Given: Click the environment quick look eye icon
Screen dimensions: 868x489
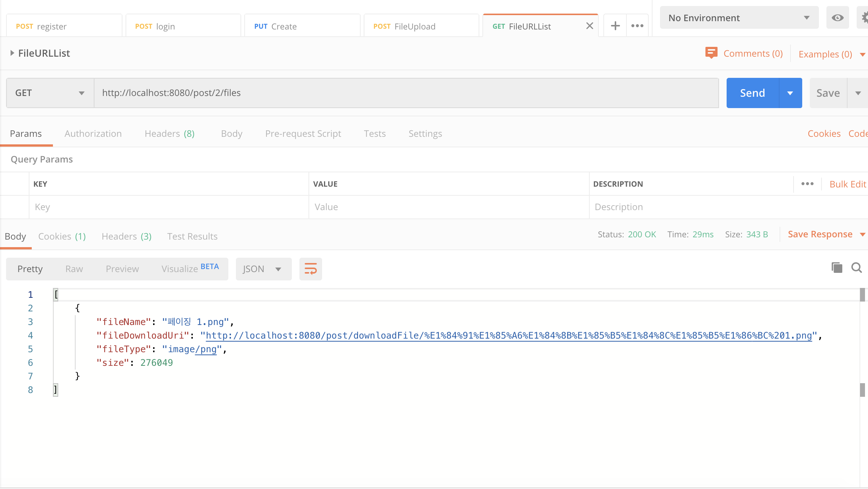Looking at the screenshot, I should pos(837,18).
